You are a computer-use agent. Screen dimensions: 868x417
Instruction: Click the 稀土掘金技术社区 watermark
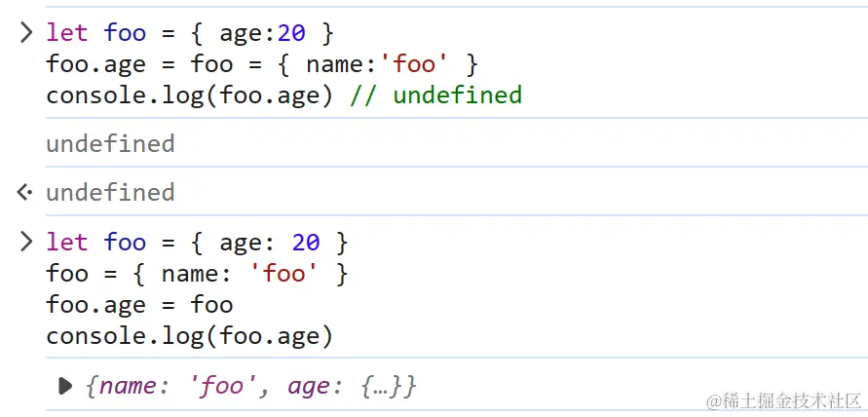785,400
